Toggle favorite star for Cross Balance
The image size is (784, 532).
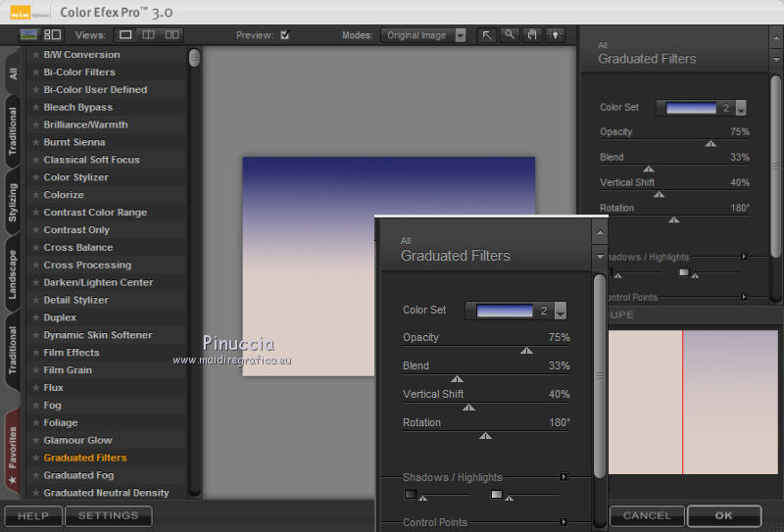(x=36, y=248)
